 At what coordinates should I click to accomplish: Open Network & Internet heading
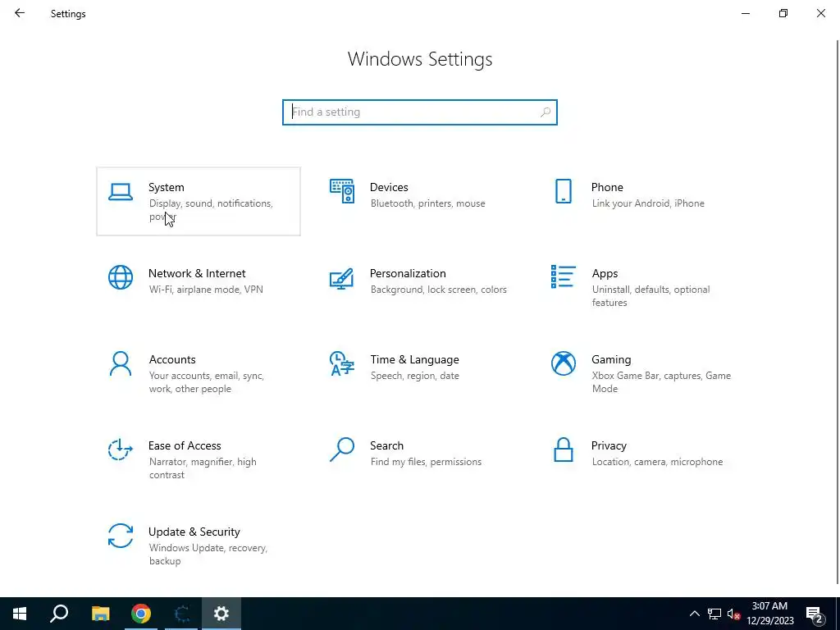pyautogui.click(x=197, y=273)
